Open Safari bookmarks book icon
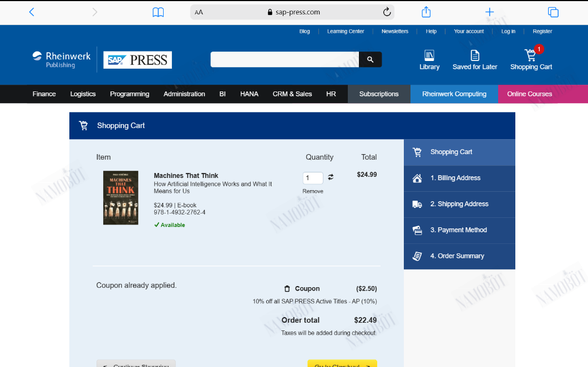 (158, 12)
